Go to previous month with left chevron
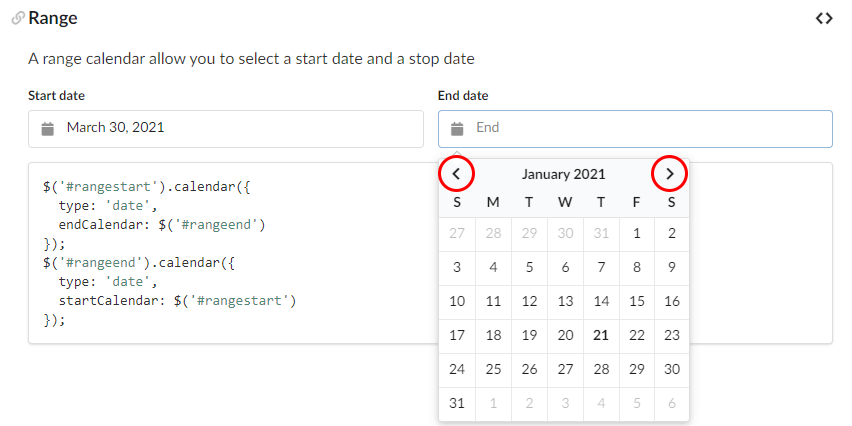Image resolution: width=852 pixels, height=426 pixels. (x=456, y=174)
